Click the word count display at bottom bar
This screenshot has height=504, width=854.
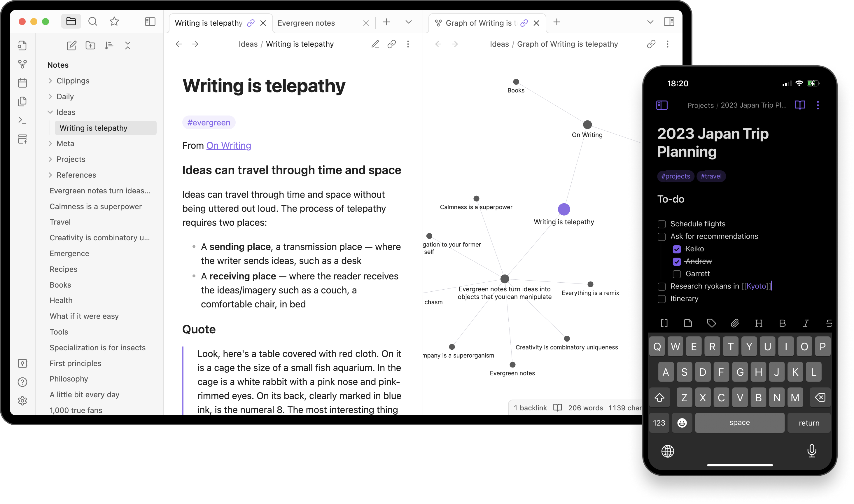pyautogui.click(x=585, y=407)
